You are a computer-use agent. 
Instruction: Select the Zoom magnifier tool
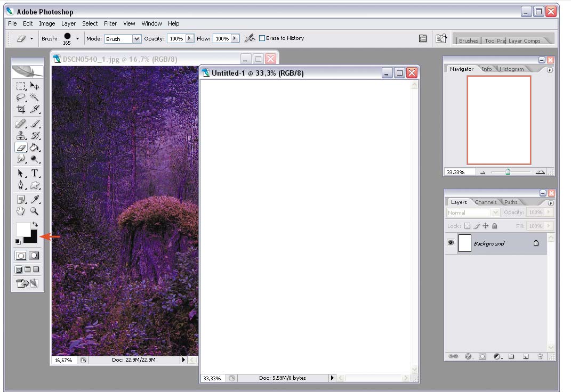35,211
